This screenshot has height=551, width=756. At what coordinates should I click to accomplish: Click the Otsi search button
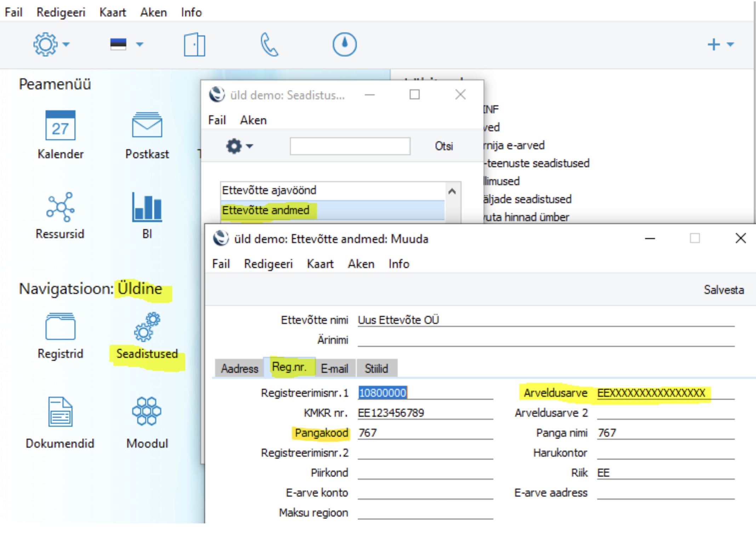(443, 146)
